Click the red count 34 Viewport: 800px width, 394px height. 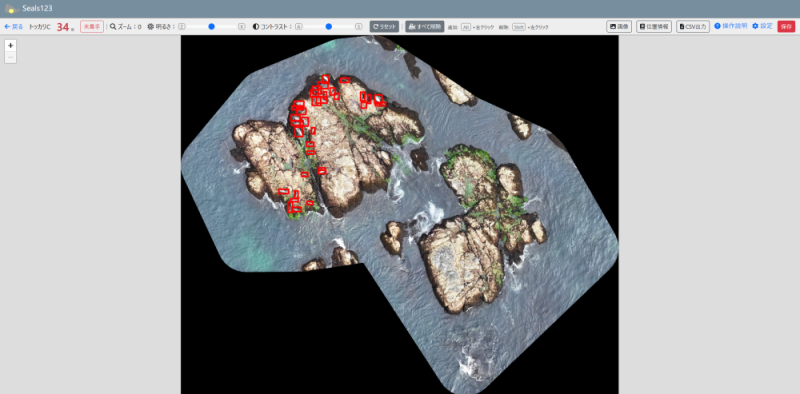(63, 27)
